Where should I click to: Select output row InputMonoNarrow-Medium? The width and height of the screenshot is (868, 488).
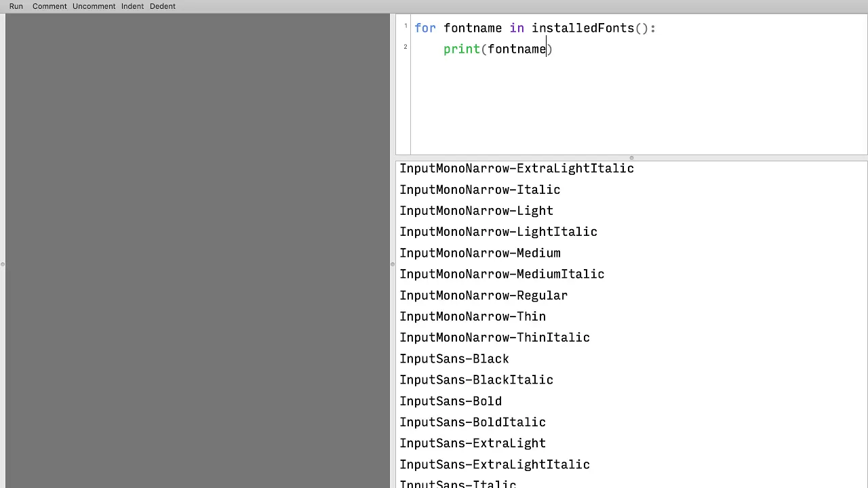point(480,253)
